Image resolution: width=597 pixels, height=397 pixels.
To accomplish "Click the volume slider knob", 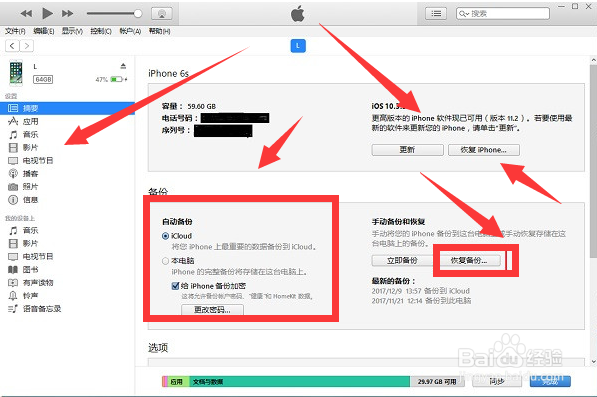I will 138,14.
